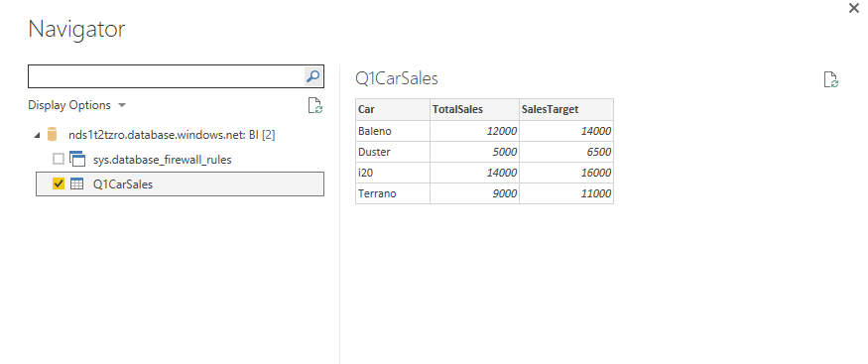The height and width of the screenshot is (364, 868).
Task: Click the Q1CarSales table grid icon
Action: [x=77, y=184]
